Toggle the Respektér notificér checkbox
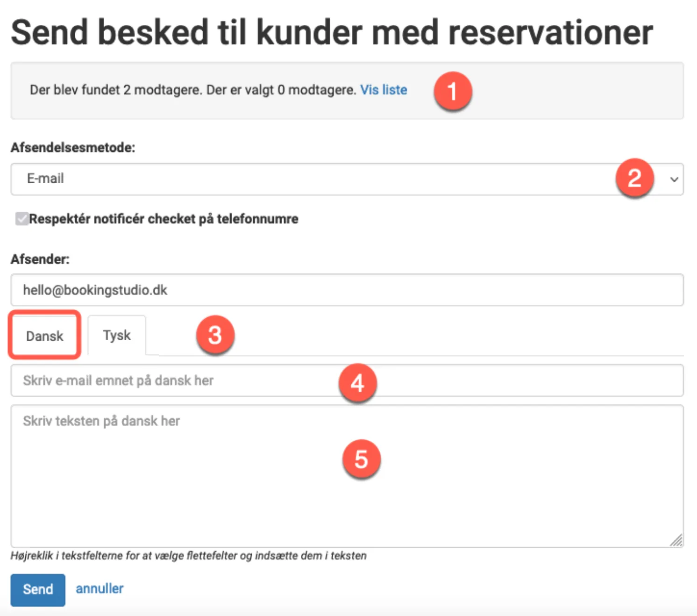 pyautogui.click(x=21, y=219)
